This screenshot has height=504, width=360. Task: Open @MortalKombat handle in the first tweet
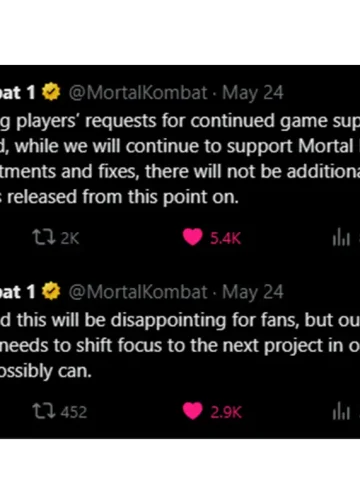point(138,92)
